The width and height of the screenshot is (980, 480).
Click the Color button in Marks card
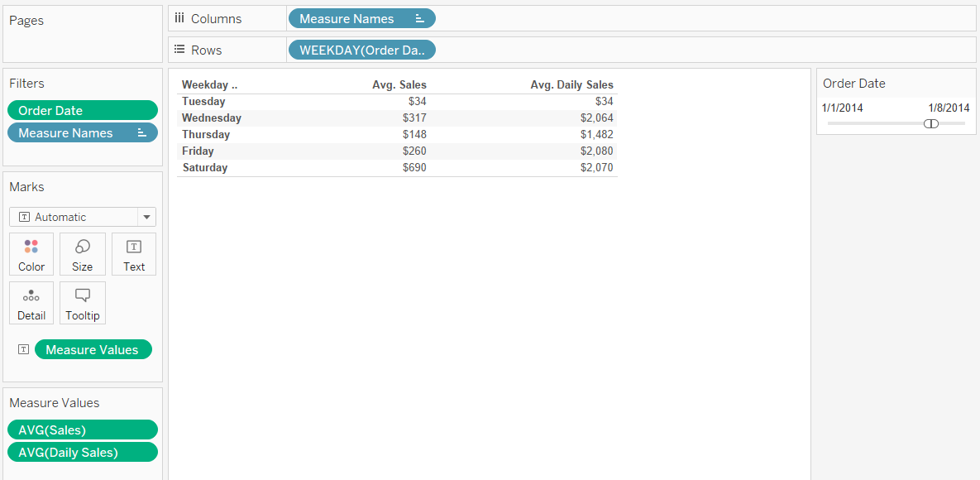[x=31, y=254]
